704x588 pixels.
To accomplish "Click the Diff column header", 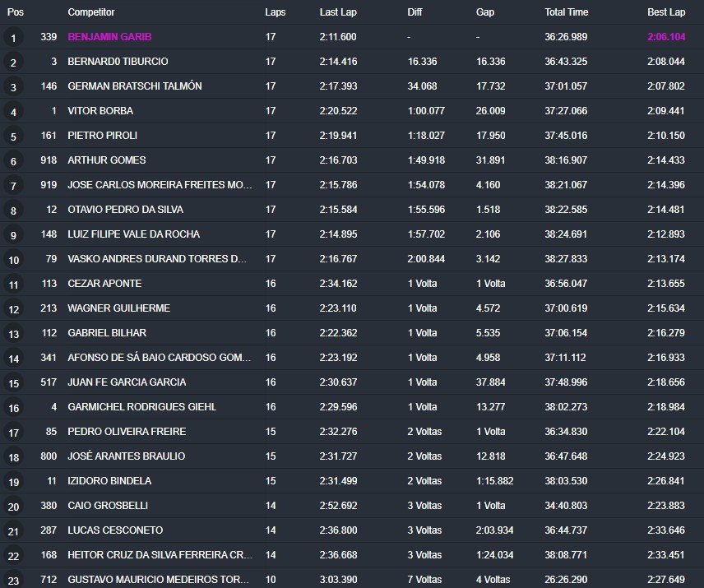I will tap(415, 12).
